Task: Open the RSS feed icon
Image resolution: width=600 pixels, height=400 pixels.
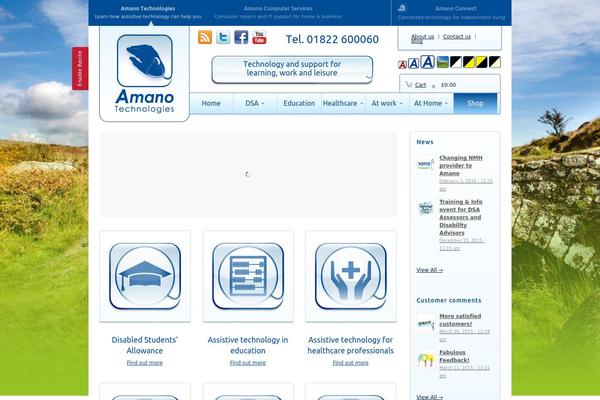Action: click(205, 38)
